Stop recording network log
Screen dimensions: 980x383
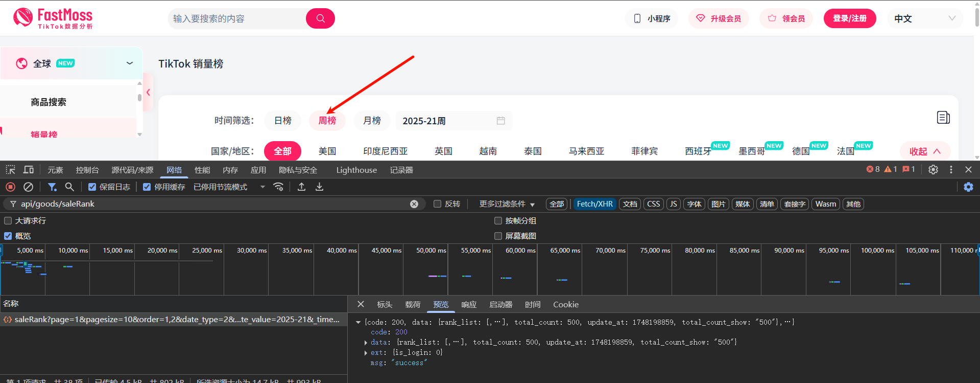click(x=10, y=187)
